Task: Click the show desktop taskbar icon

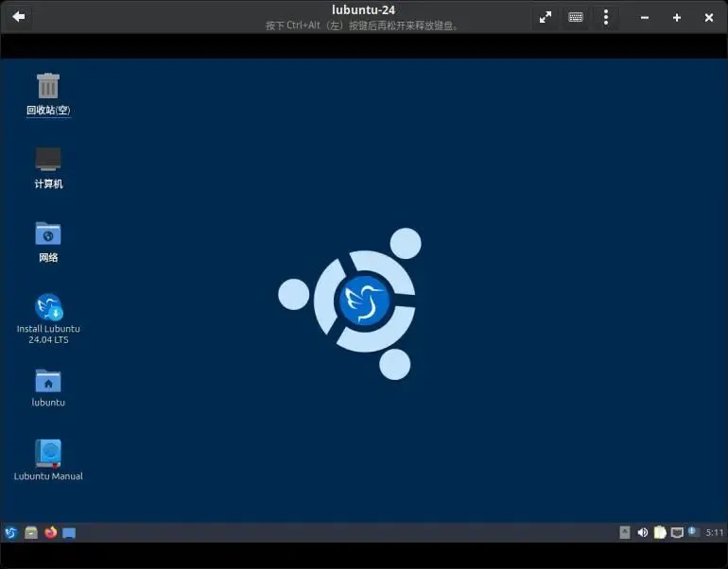Action: coord(69,533)
